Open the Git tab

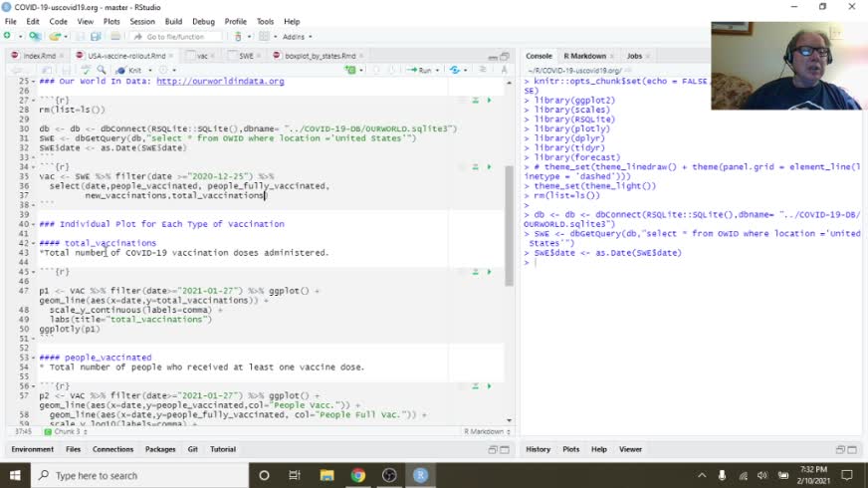(x=193, y=450)
